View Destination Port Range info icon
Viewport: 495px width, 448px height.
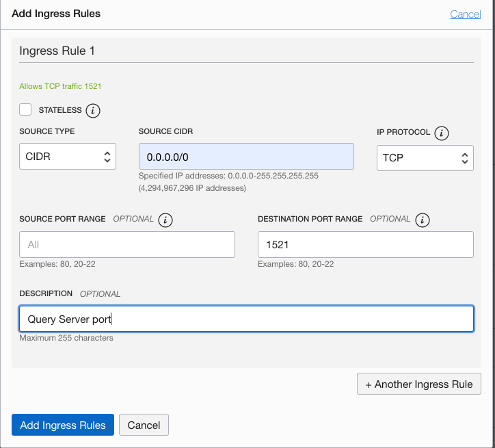(x=423, y=220)
